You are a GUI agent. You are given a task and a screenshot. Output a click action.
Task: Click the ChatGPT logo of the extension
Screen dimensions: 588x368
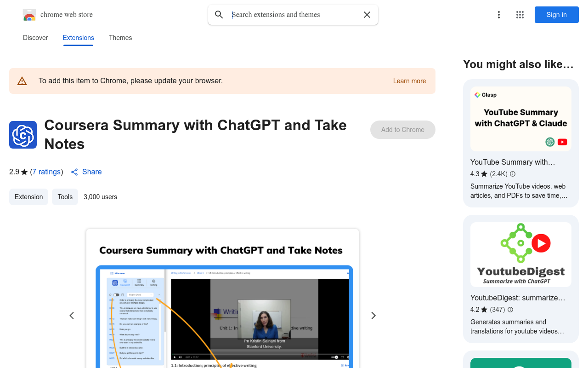(x=23, y=135)
